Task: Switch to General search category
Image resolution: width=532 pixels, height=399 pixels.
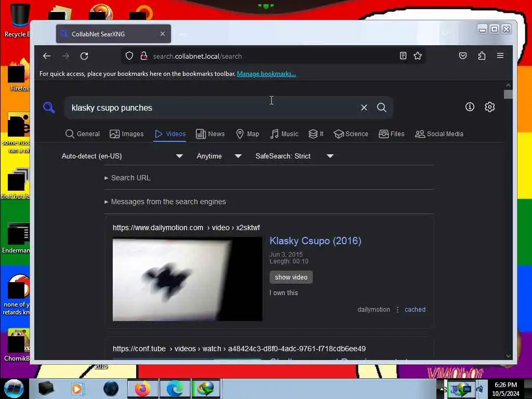Action: [x=83, y=134]
